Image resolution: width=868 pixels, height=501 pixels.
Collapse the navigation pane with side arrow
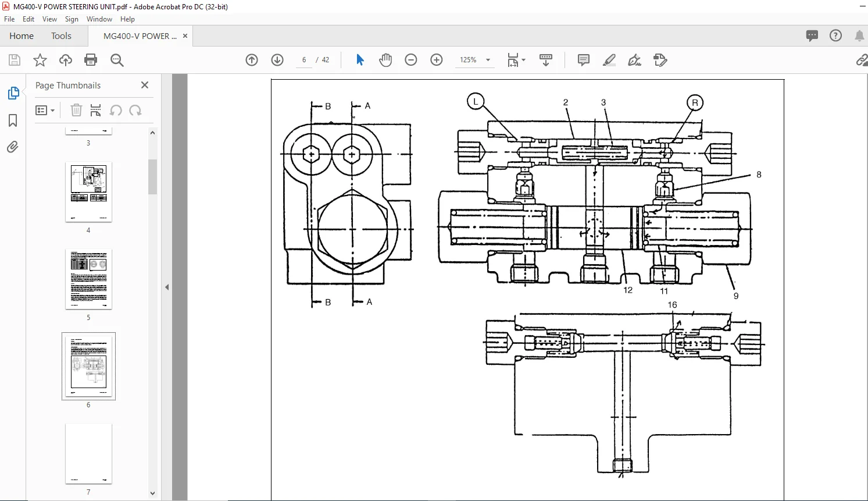(x=167, y=287)
